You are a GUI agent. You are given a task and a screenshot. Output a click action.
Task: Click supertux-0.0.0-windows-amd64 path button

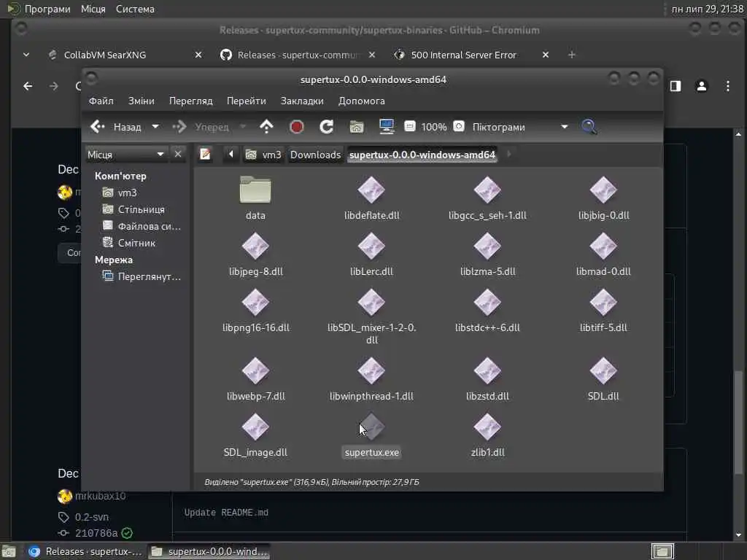pyautogui.click(x=422, y=155)
